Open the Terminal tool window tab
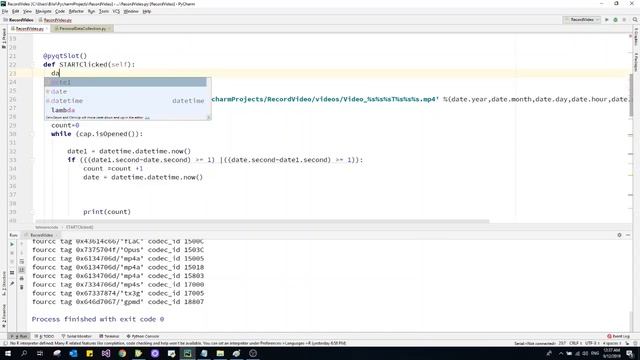This screenshot has height=360, width=640. point(109,336)
